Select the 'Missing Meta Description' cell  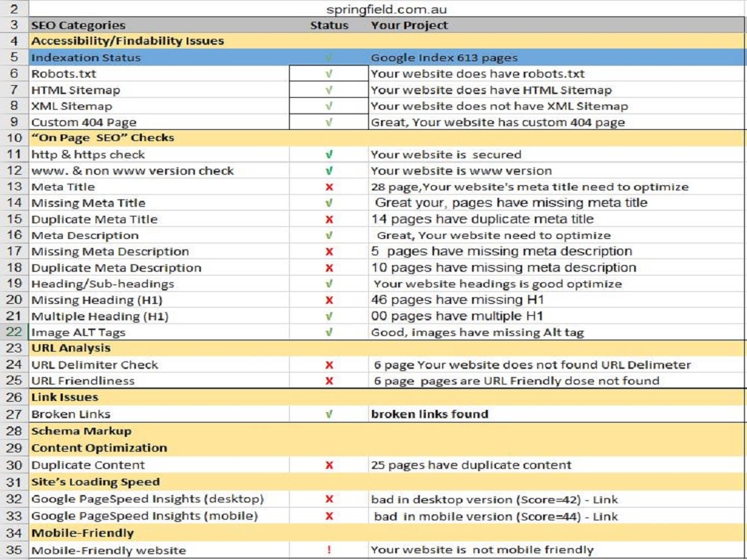pyautogui.click(x=159, y=252)
